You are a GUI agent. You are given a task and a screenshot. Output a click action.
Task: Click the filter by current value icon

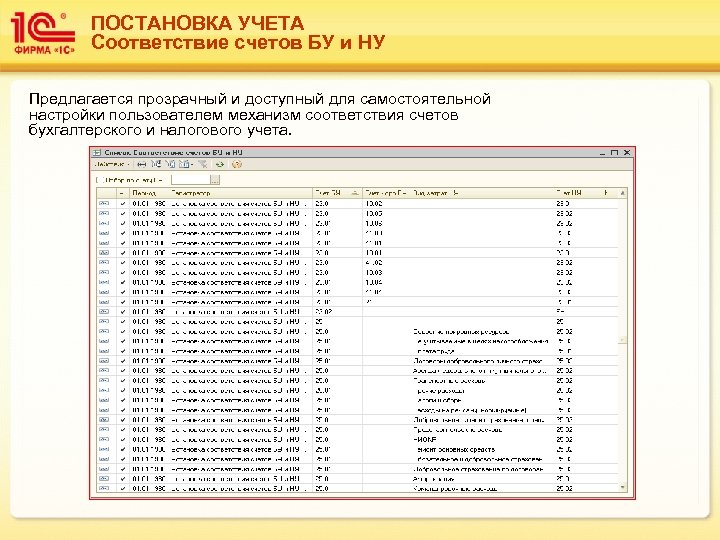click(x=171, y=164)
